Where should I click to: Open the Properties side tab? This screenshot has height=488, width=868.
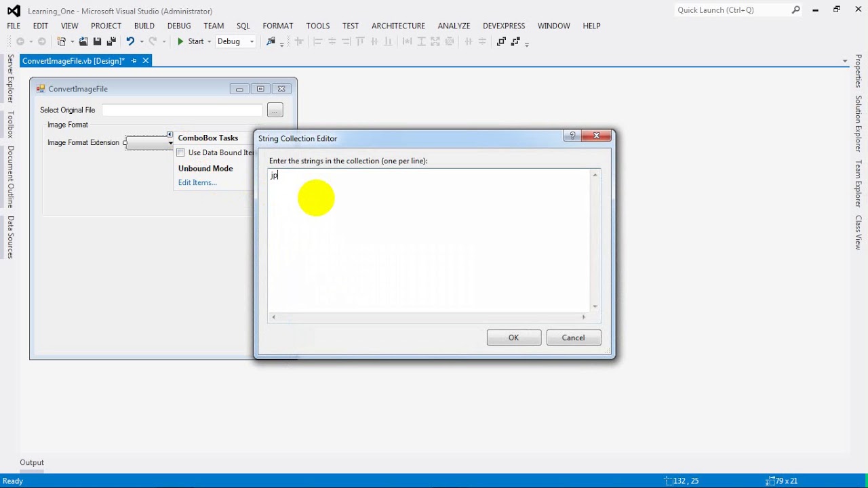point(858,71)
